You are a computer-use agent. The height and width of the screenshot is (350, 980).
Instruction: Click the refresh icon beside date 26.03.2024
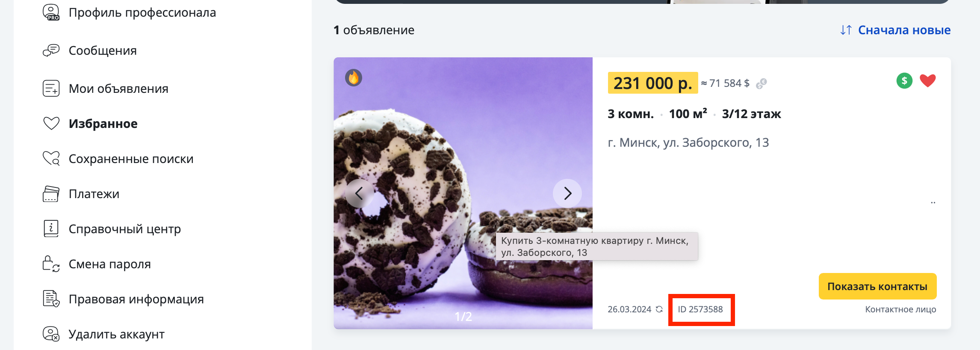659,309
